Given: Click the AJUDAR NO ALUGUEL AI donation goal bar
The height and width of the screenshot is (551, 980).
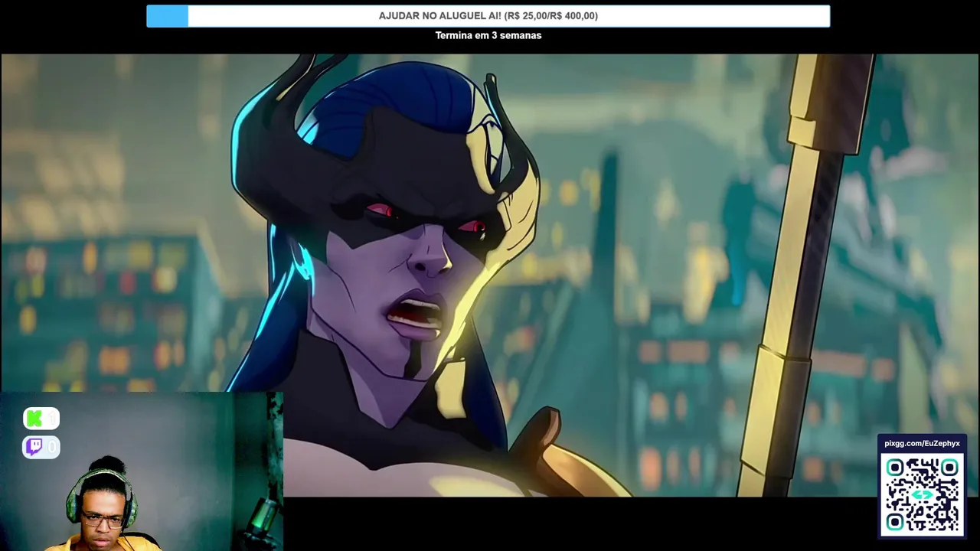Looking at the screenshot, I should pyautogui.click(x=488, y=16).
